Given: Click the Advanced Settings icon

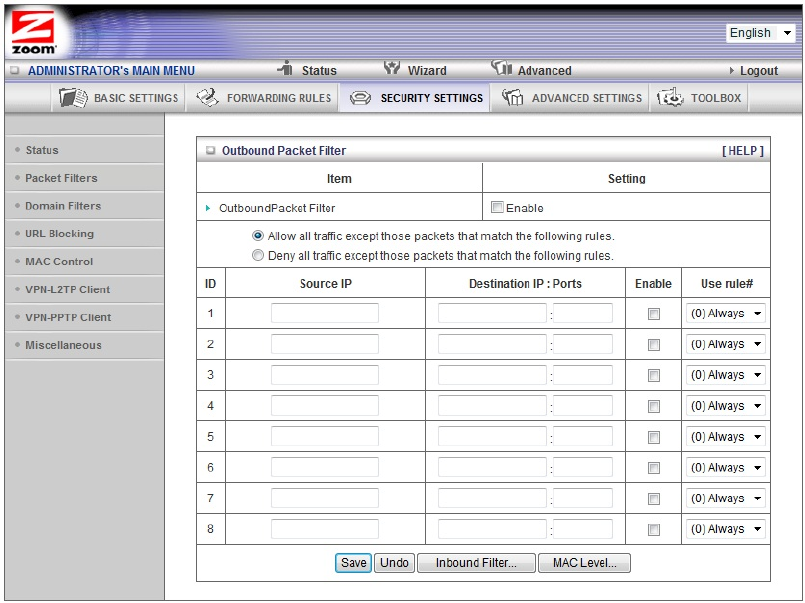Looking at the screenshot, I should point(512,98).
